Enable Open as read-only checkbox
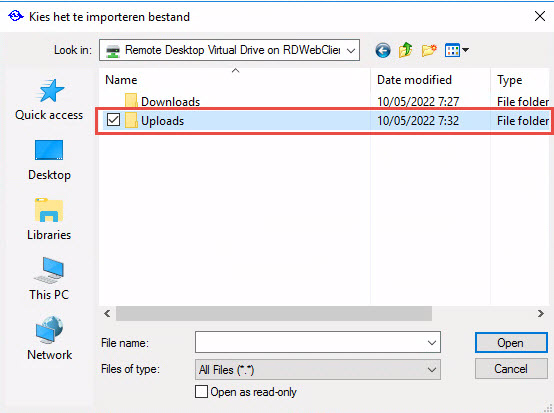 (201, 391)
